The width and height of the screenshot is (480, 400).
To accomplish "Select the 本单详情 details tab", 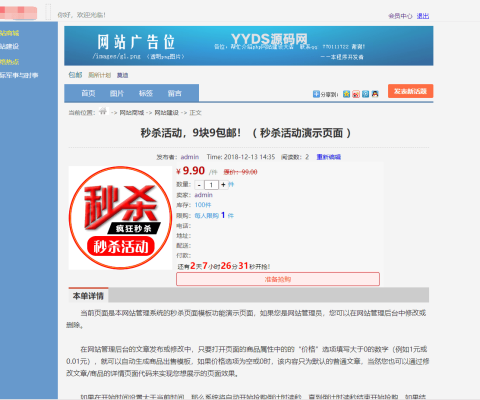I will 88,295.
